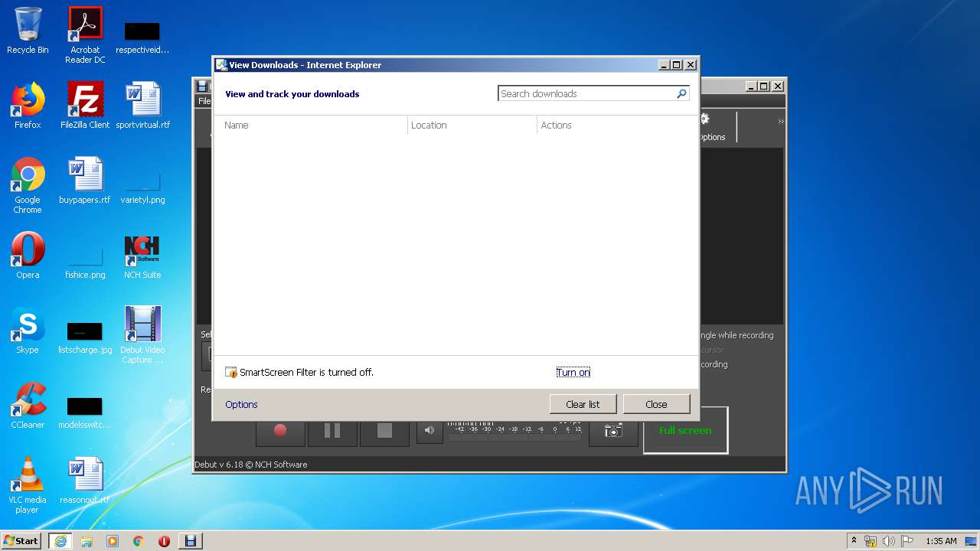The width and height of the screenshot is (980, 551).
Task: Select respectiveid file on desktop
Action: (x=142, y=38)
